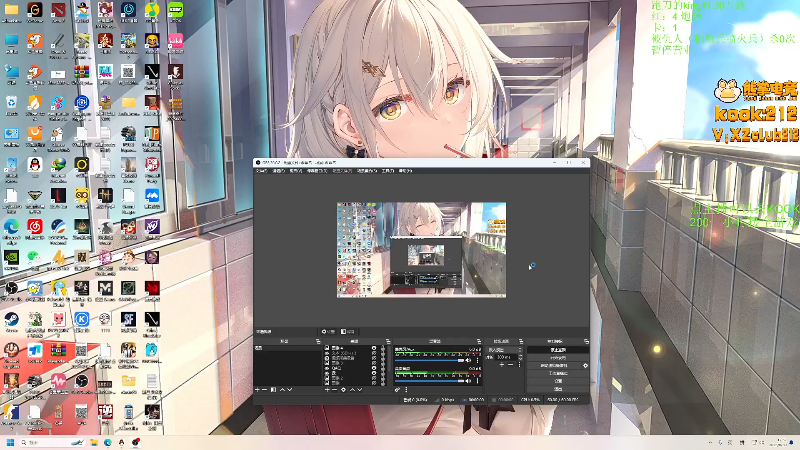Viewport: 800px width, 450px height.
Task: Open WinRAR desktop icon in third row
Action: coord(82,71)
